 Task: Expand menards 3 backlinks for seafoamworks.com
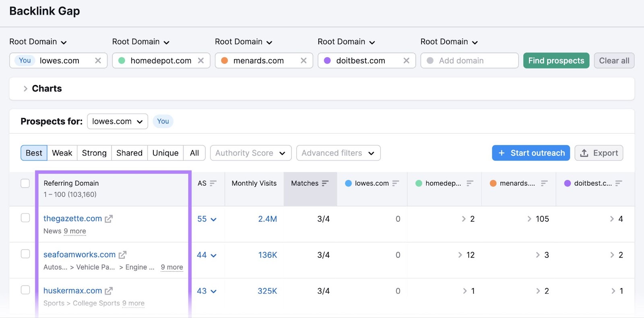538,255
